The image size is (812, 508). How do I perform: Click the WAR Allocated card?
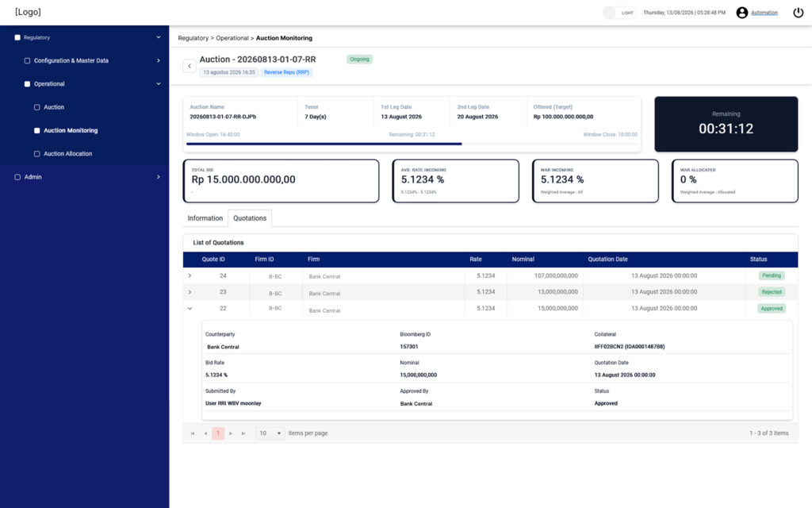[735, 181]
